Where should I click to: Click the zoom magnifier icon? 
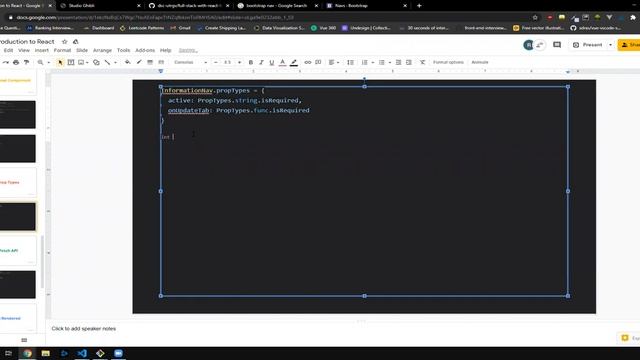pos(40,62)
